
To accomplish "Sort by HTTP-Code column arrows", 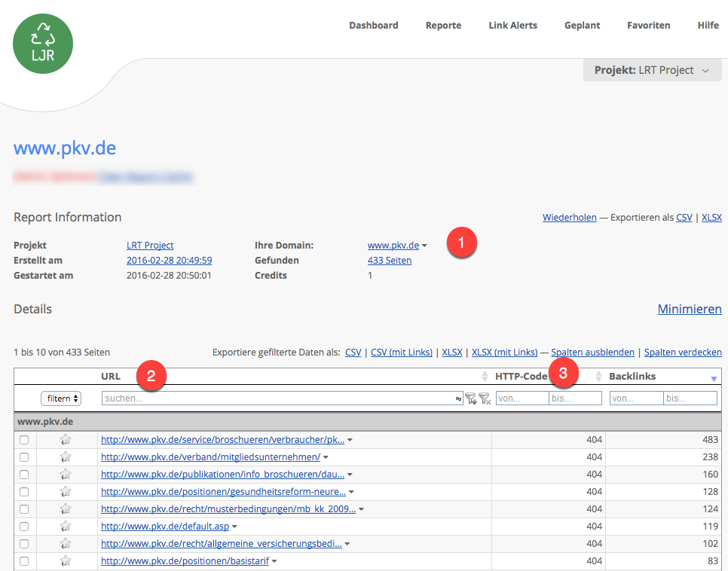I will tap(598, 376).
